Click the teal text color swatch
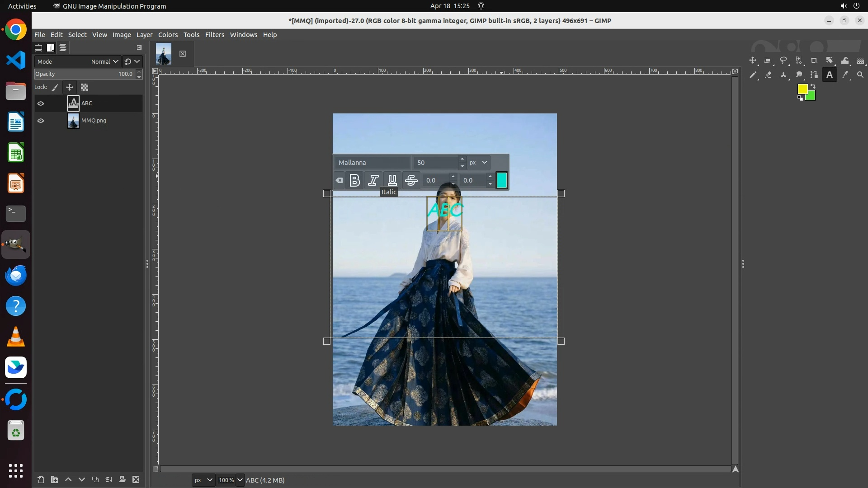This screenshot has width=868, height=488. tap(502, 180)
